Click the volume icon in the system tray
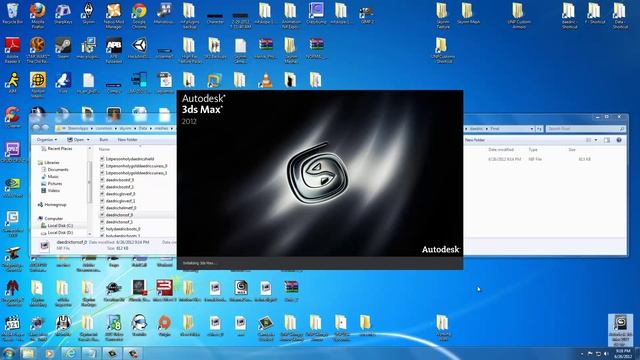This screenshot has height=360, width=640. coord(606,353)
